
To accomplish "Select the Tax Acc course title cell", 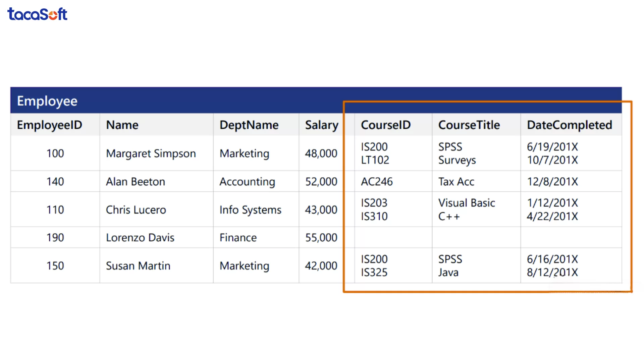I will (456, 182).
